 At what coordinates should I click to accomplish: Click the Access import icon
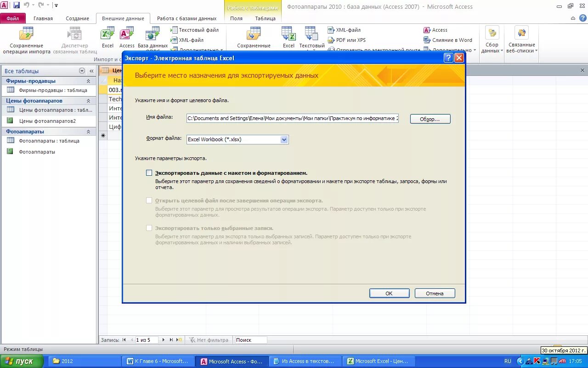tap(127, 37)
